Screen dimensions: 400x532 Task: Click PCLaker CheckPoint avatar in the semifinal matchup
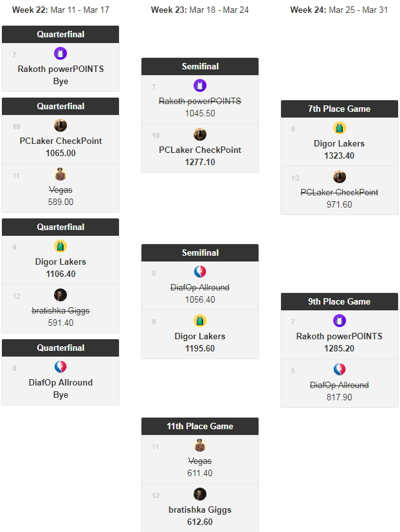(x=200, y=134)
